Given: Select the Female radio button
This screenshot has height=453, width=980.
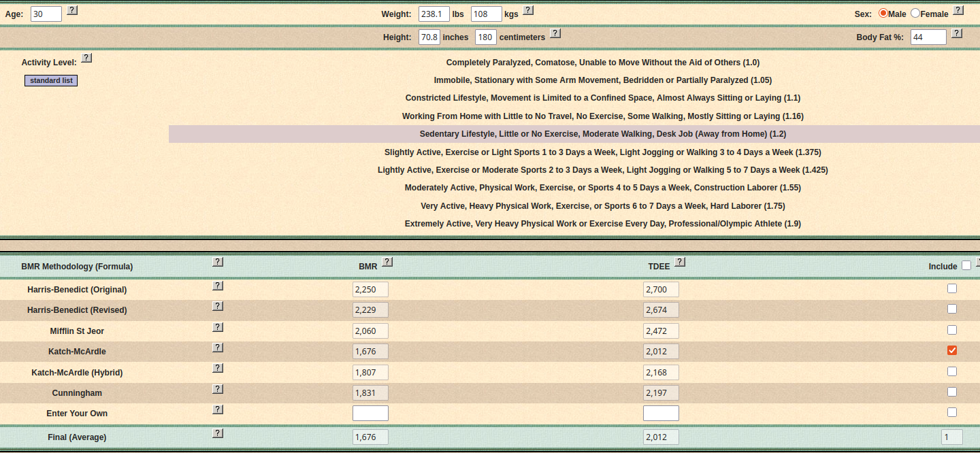Looking at the screenshot, I should pyautogui.click(x=915, y=13).
